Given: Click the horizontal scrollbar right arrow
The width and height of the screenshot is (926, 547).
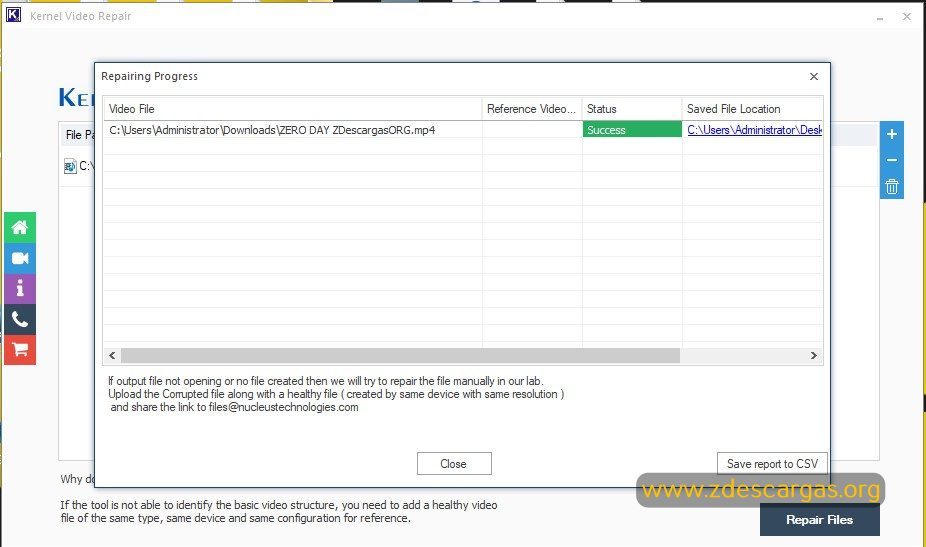Looking at the screenshot, I should tap(814, 356).
